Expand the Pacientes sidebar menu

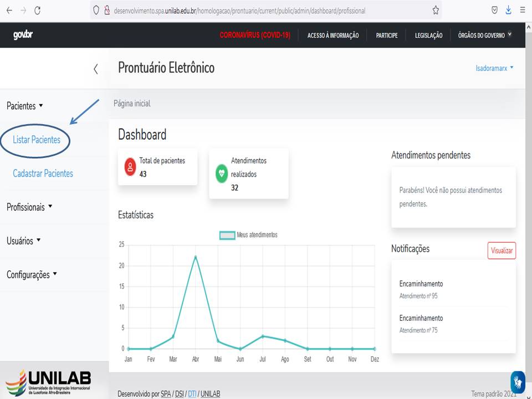24,106
